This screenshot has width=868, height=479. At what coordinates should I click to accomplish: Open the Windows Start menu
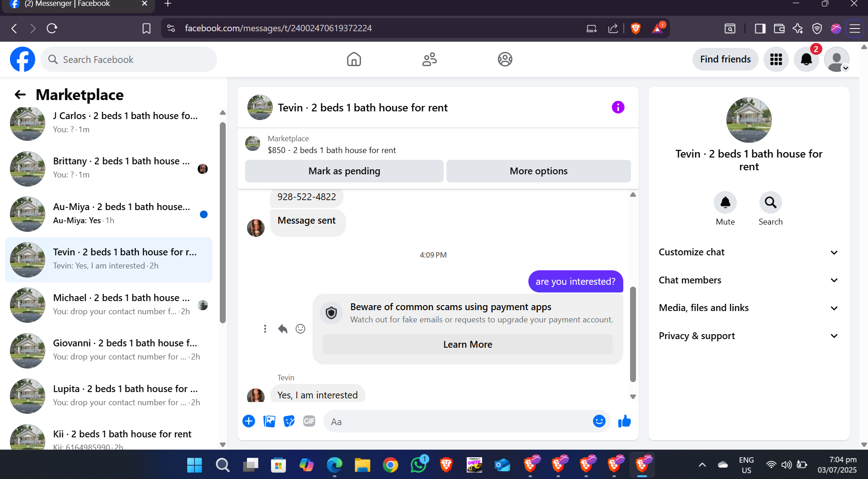click(194, 465)
